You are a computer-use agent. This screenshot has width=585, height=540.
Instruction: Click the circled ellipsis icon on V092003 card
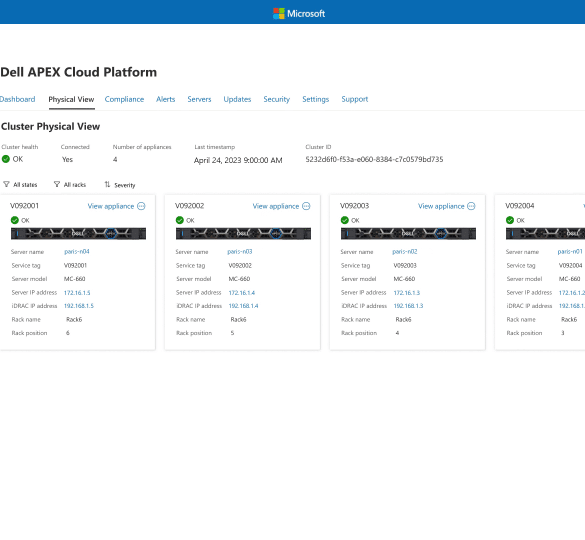(471, 206)
